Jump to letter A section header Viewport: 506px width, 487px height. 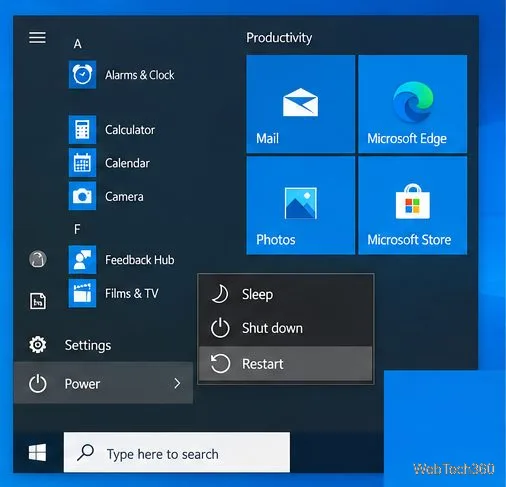(77, 44)
